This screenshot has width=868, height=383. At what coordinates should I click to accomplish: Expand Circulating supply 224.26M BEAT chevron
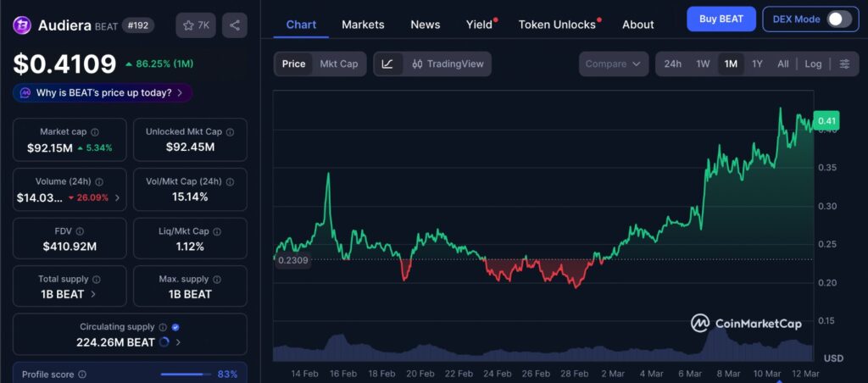[178, 342]
